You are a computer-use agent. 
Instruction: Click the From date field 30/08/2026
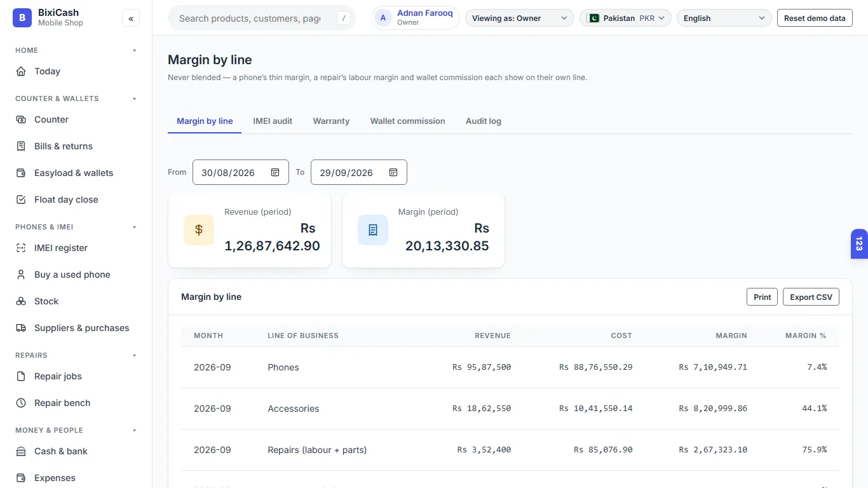tap(241, 172)
